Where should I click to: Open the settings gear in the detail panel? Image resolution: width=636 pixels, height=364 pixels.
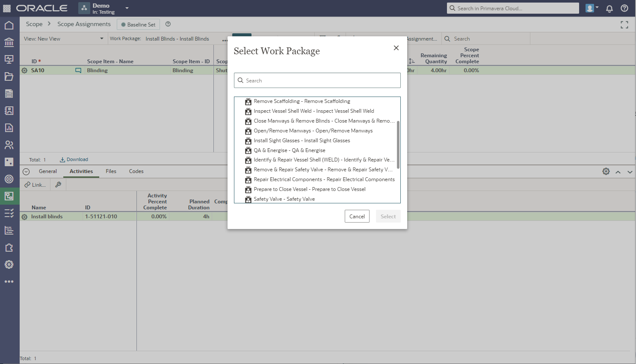[x=606, y=171]
